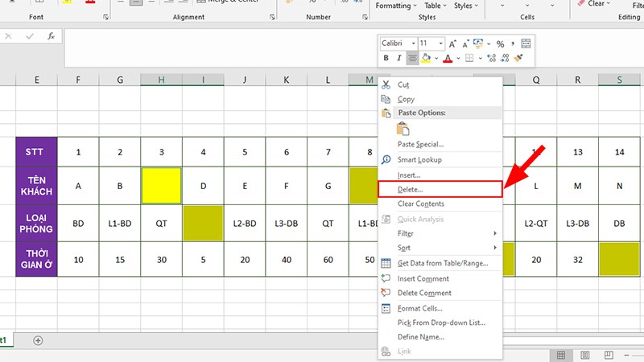
Task: Click the Increase Decimal icon
Action: (x=490, y=59)
